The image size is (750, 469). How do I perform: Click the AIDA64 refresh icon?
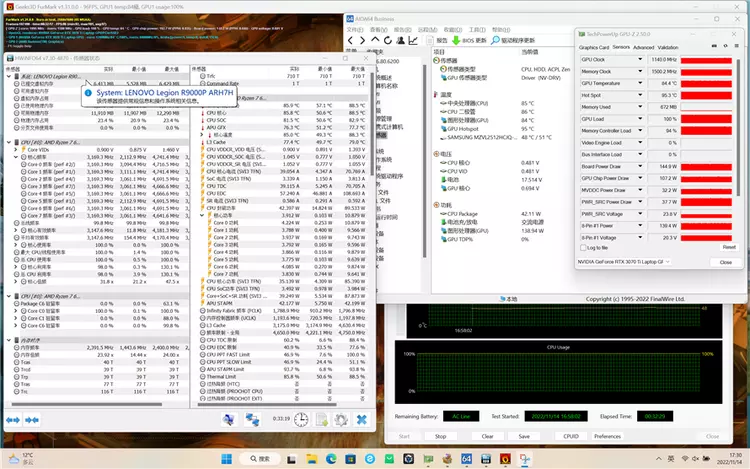click(x=388, y=41)
